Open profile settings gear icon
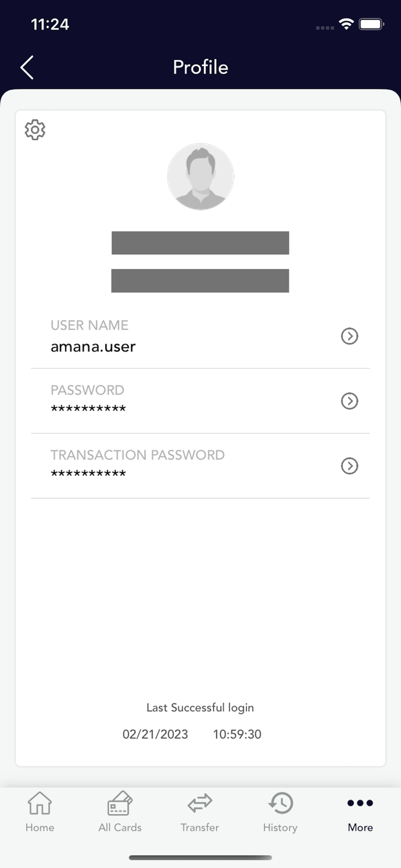Viewport: 401px width, 868px height. coord(35,129)
